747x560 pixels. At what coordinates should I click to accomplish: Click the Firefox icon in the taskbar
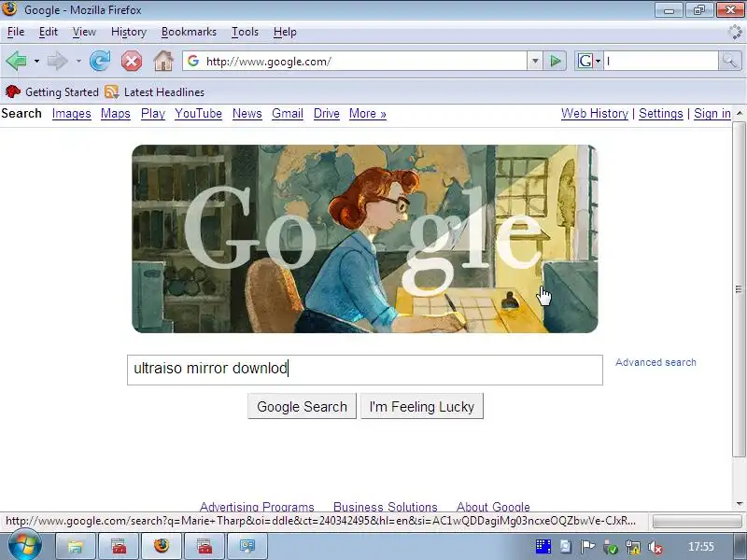(x=162, y=545)
